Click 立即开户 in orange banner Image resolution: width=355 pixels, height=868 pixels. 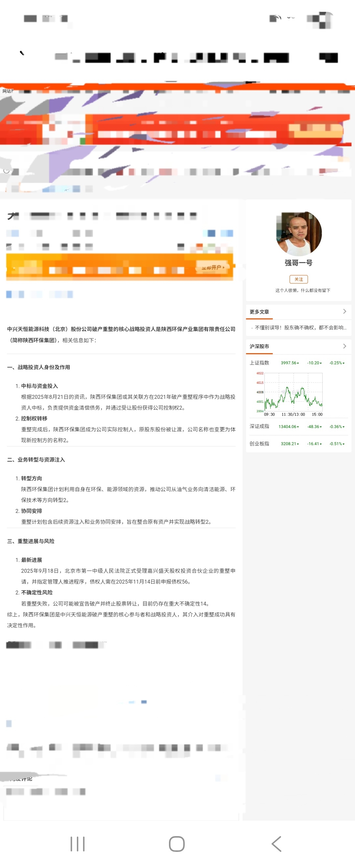[x=213, y=268]
